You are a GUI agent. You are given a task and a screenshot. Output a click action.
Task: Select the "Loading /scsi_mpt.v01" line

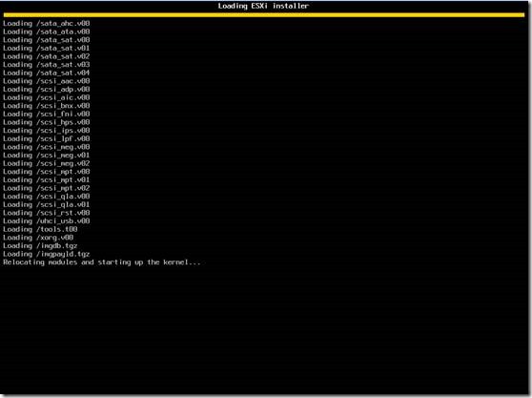coord(47,180)
